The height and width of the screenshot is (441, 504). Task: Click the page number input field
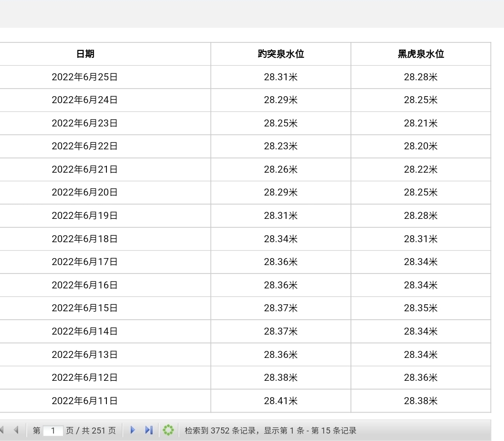coord(53,431)
